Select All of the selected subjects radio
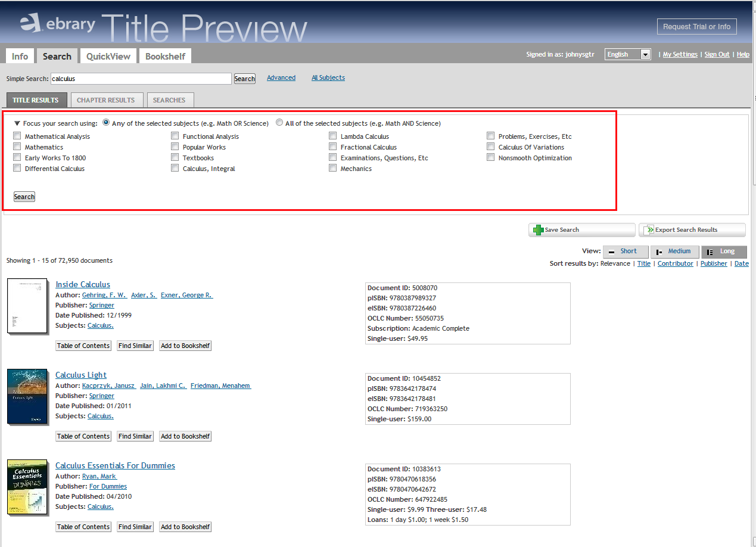 click(x=279, y=123)
